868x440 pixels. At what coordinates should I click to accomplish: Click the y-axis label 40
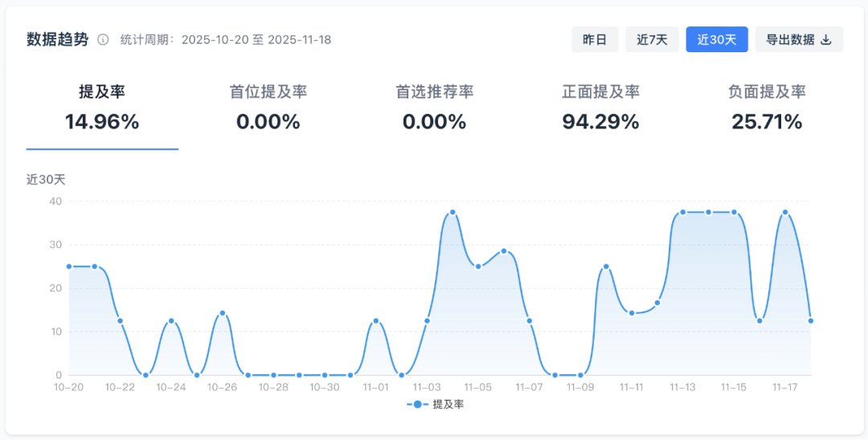point(55,202)
